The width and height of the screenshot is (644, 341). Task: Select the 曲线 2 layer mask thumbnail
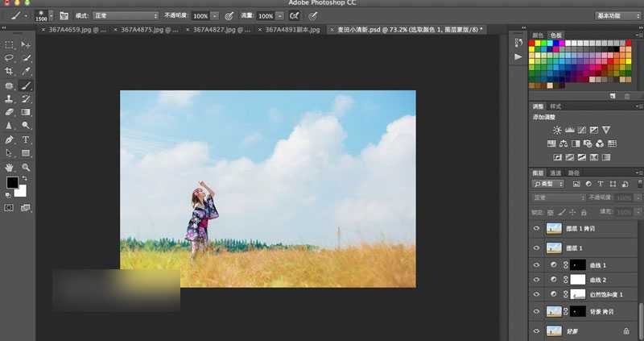click(x=578, y=280)
